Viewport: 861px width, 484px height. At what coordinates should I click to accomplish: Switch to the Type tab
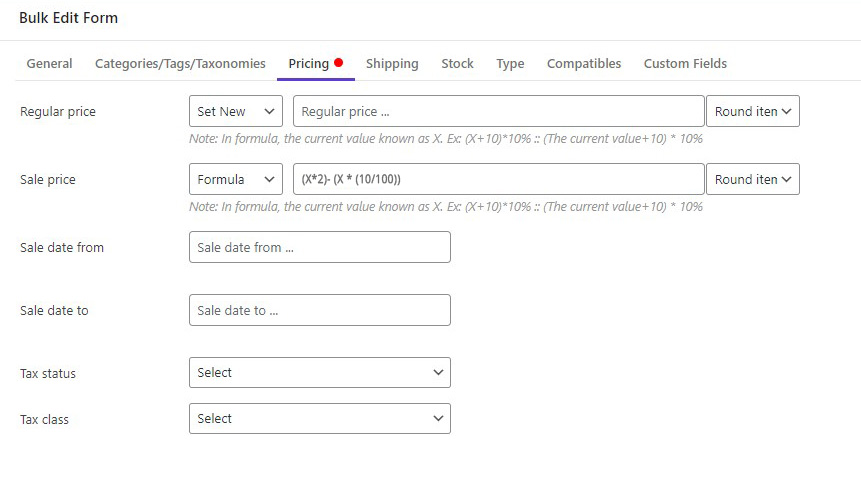510,64
